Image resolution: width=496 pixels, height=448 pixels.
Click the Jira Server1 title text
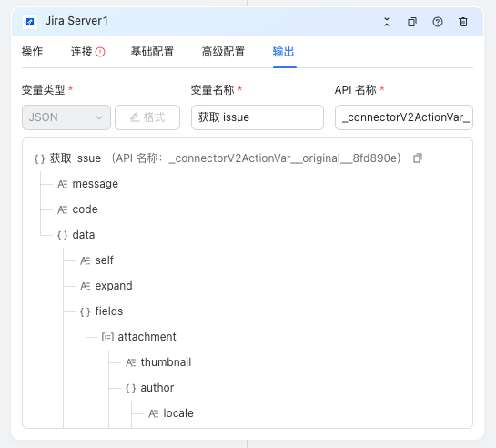tap(76, 21)
